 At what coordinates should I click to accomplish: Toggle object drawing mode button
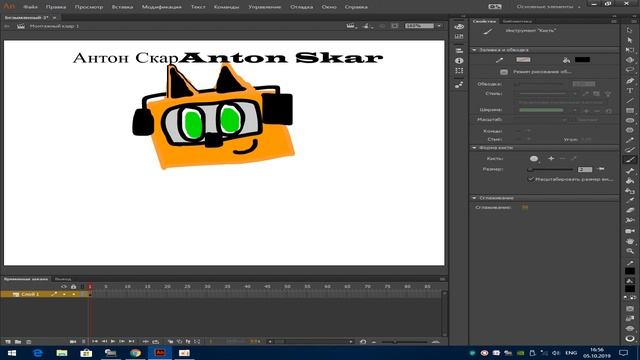(504, 72)
